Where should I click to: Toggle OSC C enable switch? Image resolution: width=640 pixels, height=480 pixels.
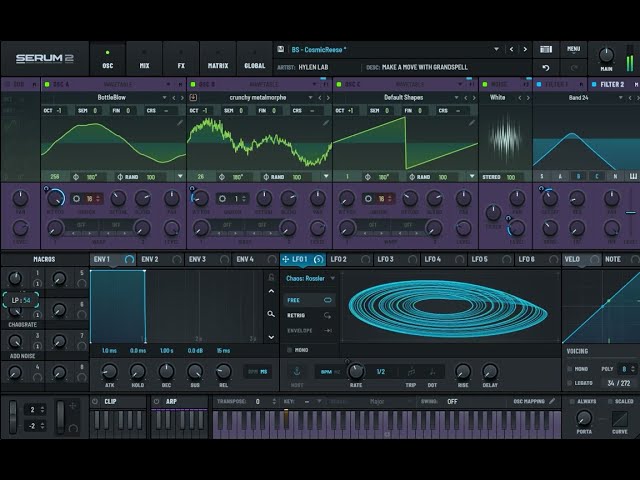(x=339, y=84)
